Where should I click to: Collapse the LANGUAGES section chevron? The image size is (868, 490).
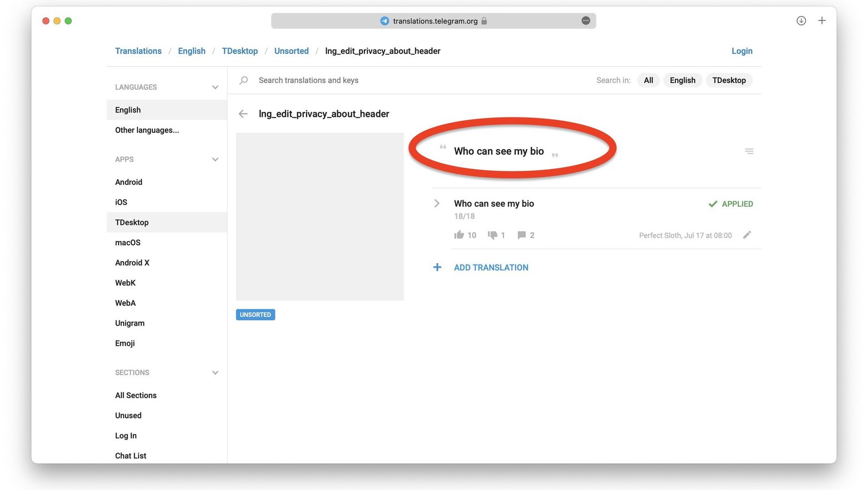(x=215, y=87)
